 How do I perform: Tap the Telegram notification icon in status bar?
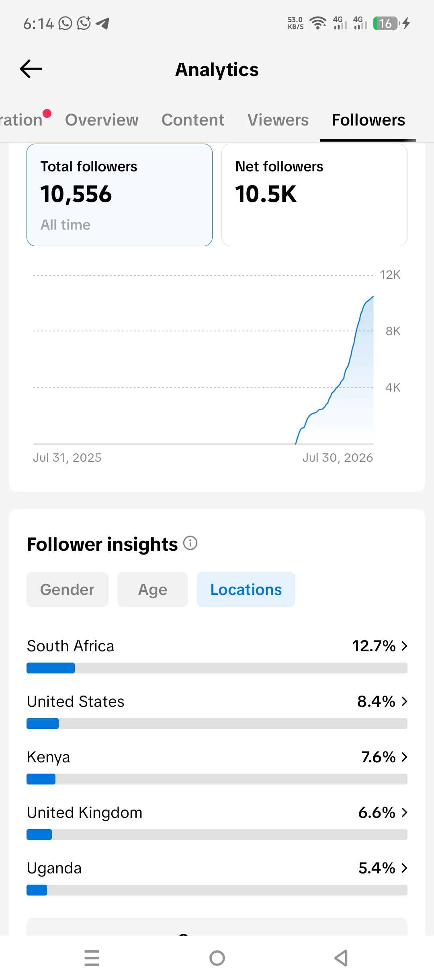pos(103,23)
